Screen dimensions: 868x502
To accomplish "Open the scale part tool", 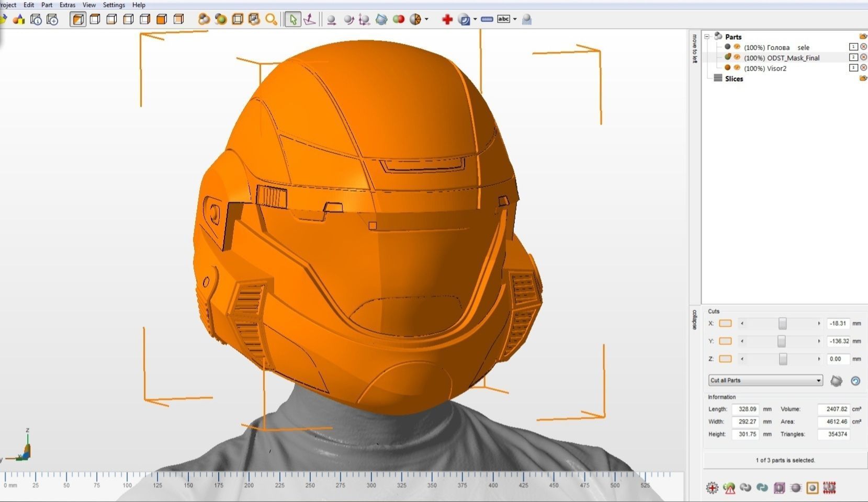I will [365, 20].
